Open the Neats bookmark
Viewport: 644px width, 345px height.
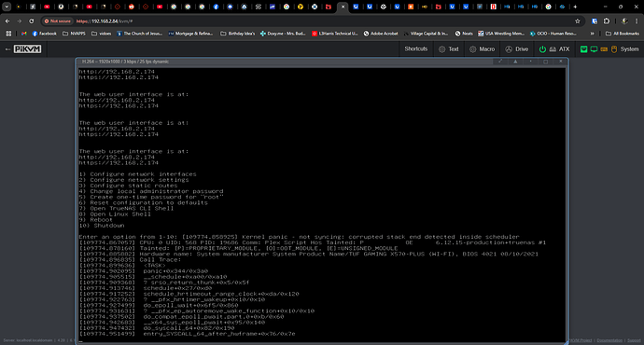coord(464,34)
